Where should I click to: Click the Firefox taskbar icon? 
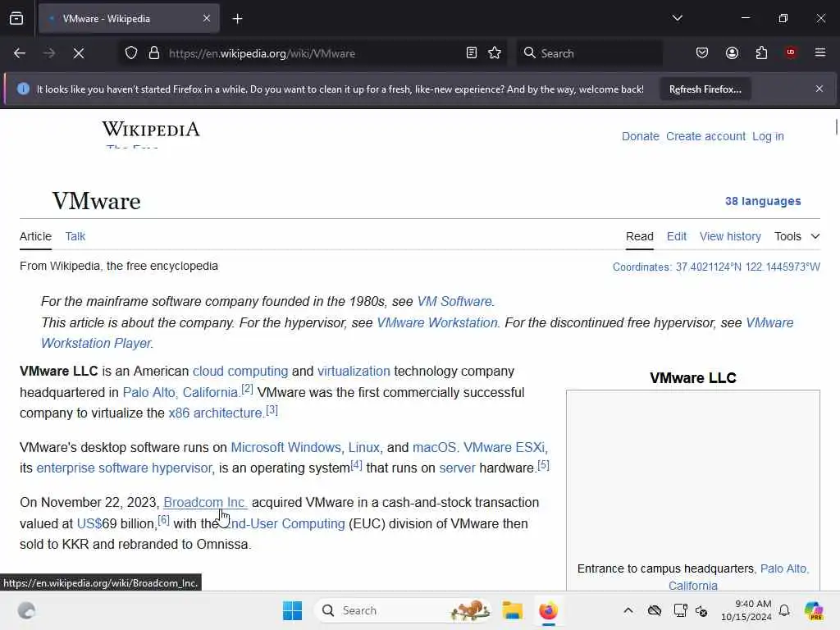point(548,610)
